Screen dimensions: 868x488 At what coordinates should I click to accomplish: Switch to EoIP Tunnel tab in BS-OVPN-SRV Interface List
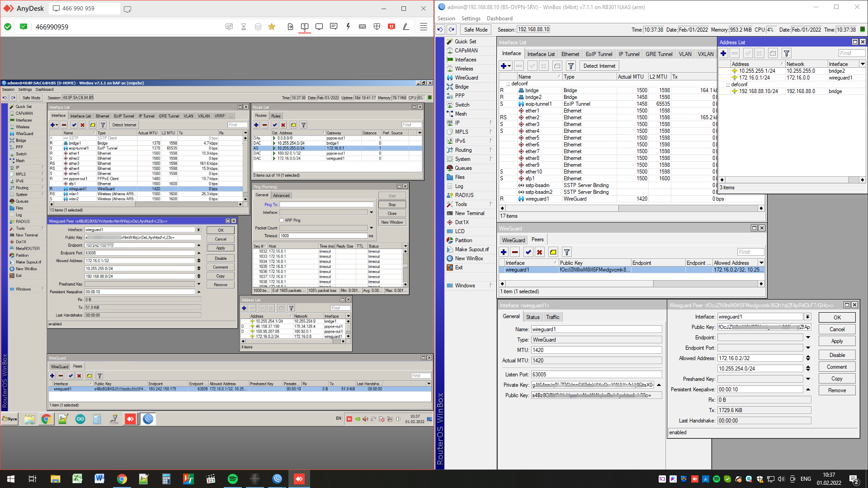click(599, 54)
